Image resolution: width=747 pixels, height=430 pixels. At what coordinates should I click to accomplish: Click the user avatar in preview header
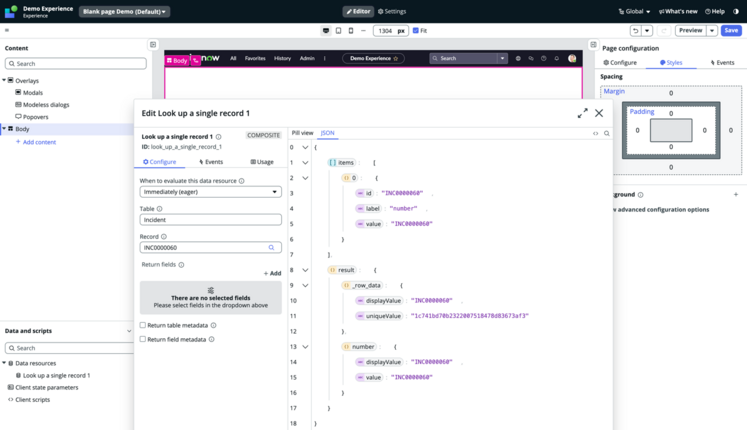(572, 58)
